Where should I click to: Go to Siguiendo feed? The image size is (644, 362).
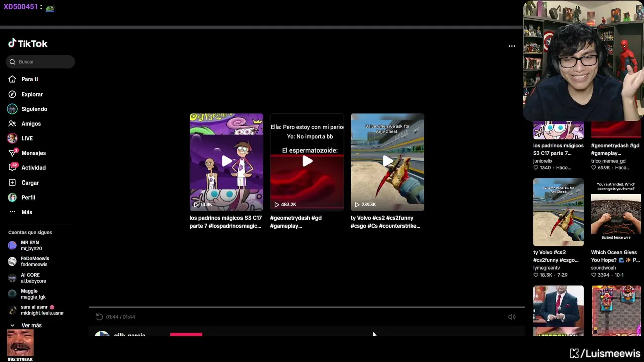pyautogui.click(x=34, y=109)
